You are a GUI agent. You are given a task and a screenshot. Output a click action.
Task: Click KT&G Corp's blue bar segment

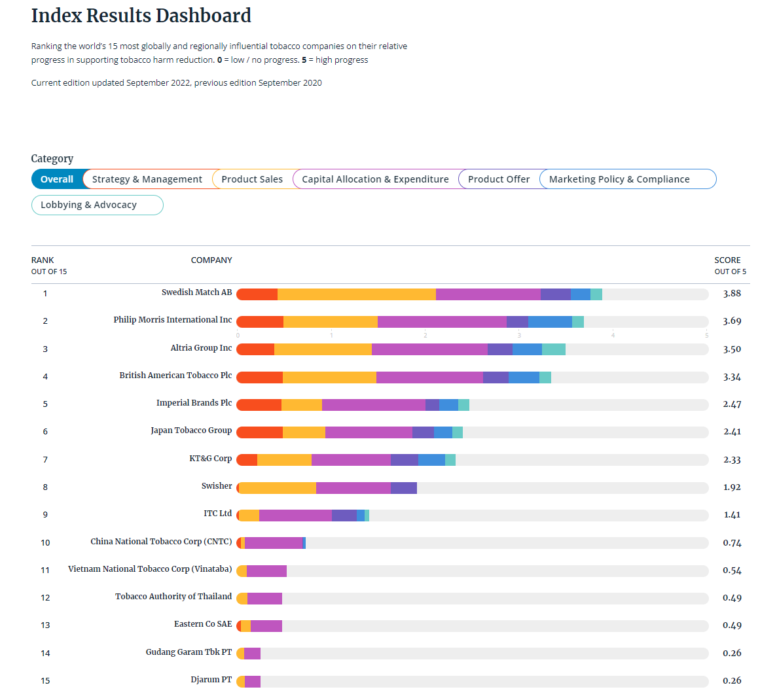tap(431, 460)
